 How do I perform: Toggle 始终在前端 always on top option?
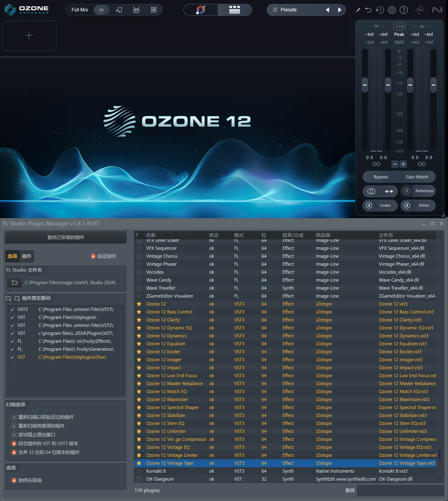14,480
